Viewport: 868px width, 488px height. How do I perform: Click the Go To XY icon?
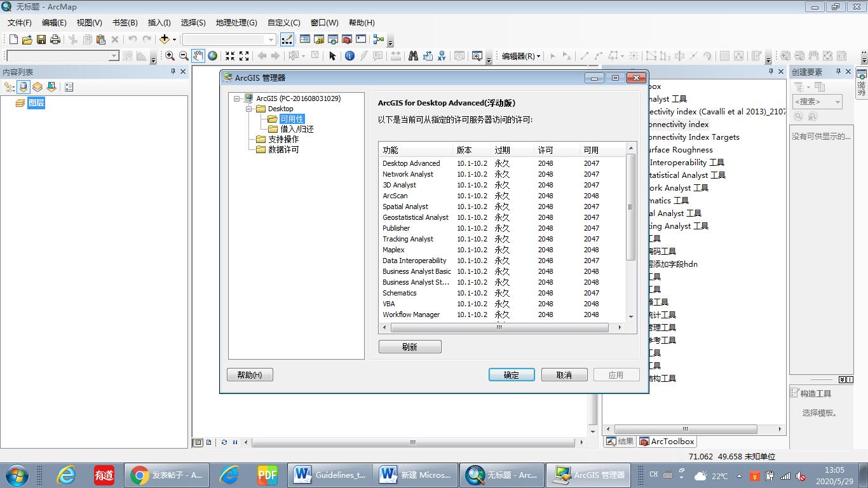[x=442, y=56]
